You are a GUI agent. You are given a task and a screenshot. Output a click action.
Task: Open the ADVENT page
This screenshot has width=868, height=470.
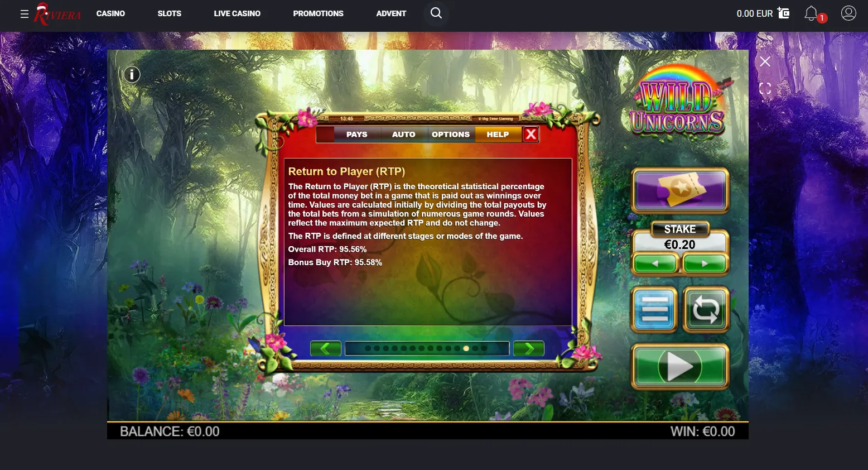pyautogui.click(x=391, y=13)
